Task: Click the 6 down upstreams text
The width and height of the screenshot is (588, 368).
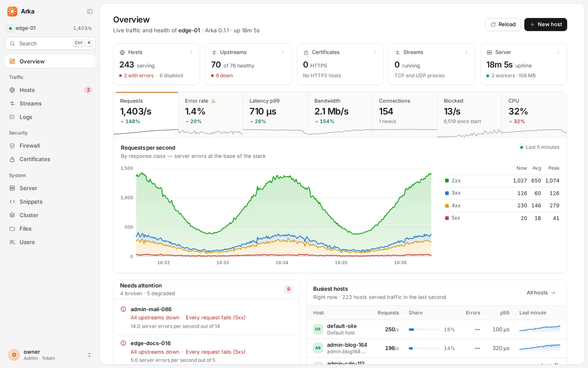Action: click(x=224, y=76)
